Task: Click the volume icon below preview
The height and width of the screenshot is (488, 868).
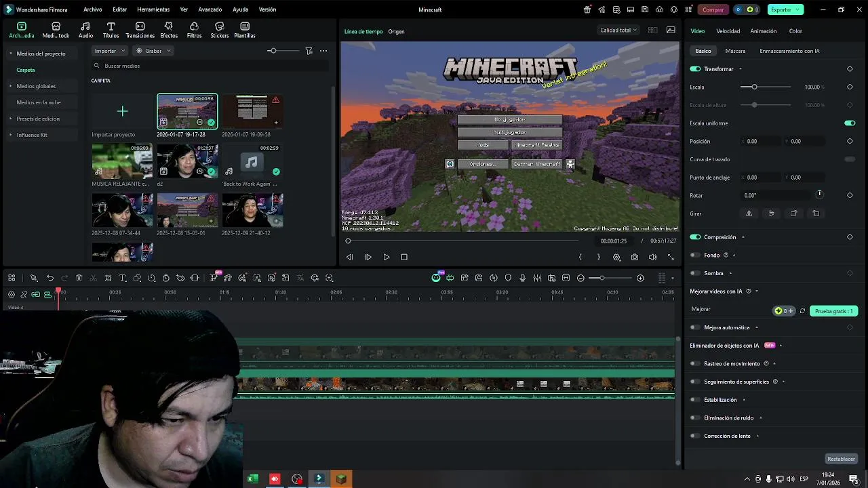Action: [x=652, y=258]
